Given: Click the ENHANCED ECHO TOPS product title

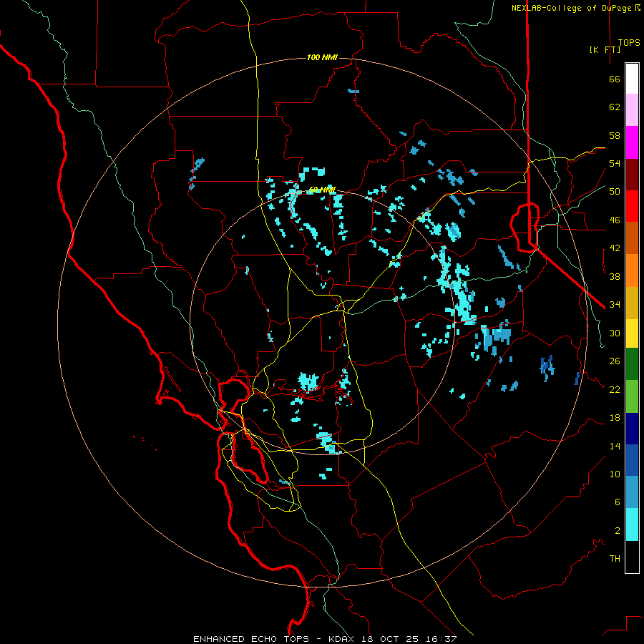Looking at the screenshot, I should tap(251, 639).
